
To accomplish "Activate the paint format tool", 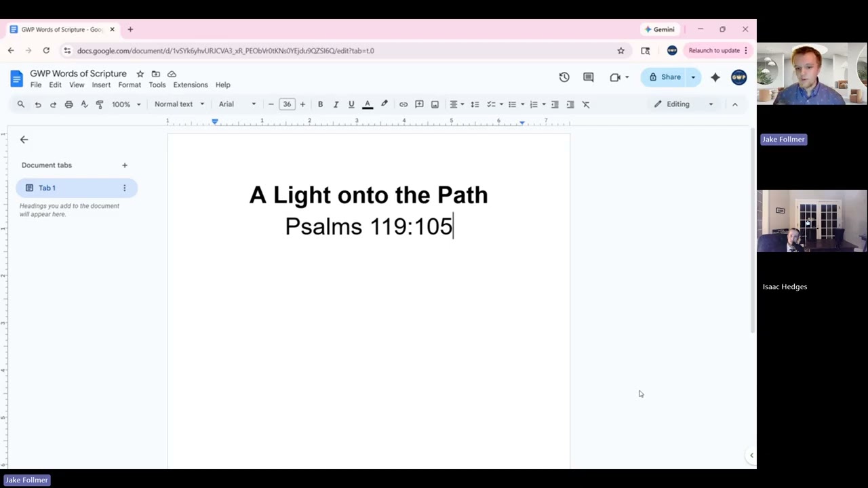I will pyautogui.click(x=100, y=104).
